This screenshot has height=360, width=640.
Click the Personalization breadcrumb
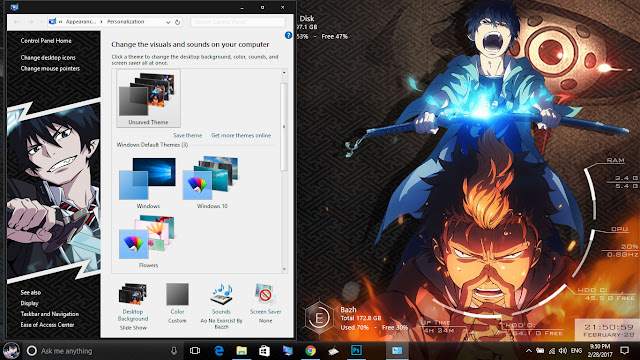point(125,22)
